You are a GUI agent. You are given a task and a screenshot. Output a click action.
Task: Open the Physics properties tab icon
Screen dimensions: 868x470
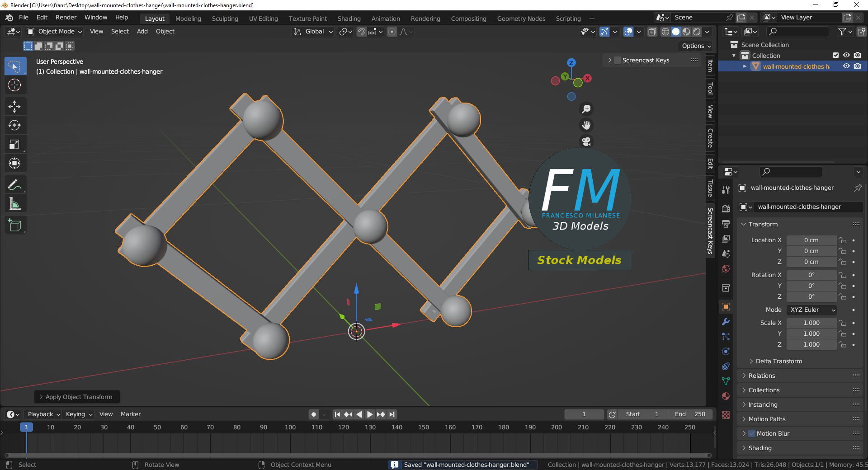pyautogui.click(x=726, y=352)
